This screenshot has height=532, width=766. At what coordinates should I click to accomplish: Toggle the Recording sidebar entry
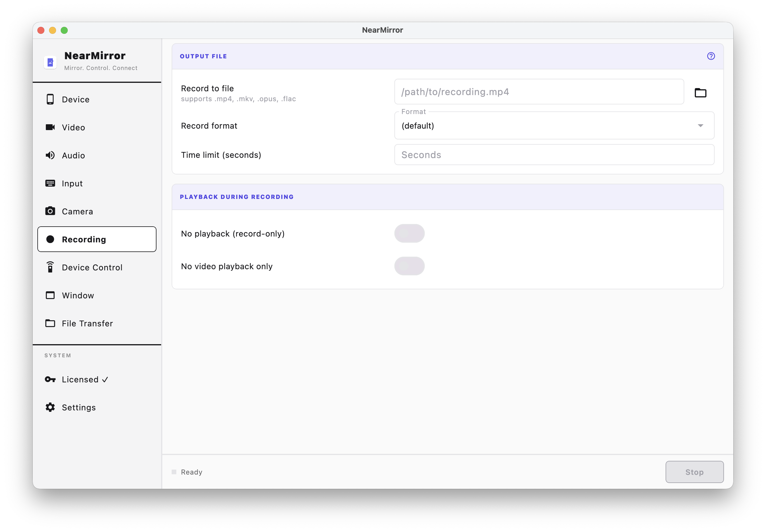pyautogui.click(x=84, y=239)
